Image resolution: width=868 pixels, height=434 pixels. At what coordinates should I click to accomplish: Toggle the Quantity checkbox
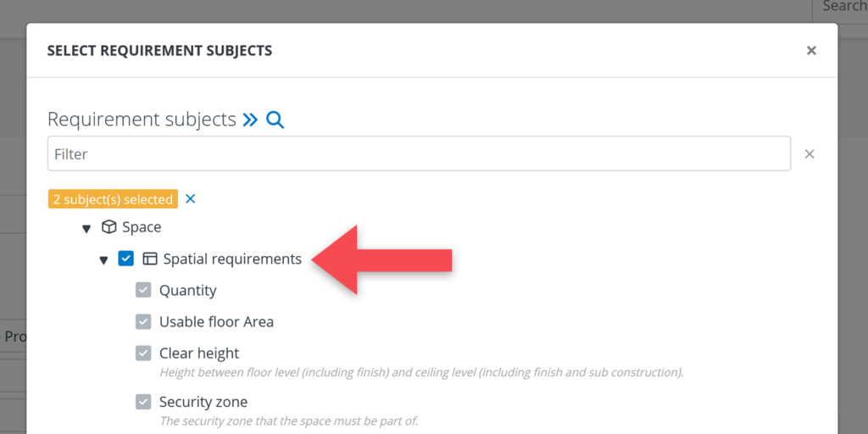pyautogui.click(x=143, y=291)
